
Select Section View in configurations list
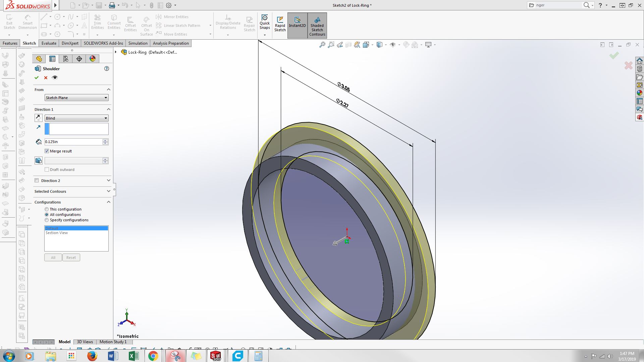point(57,233)
